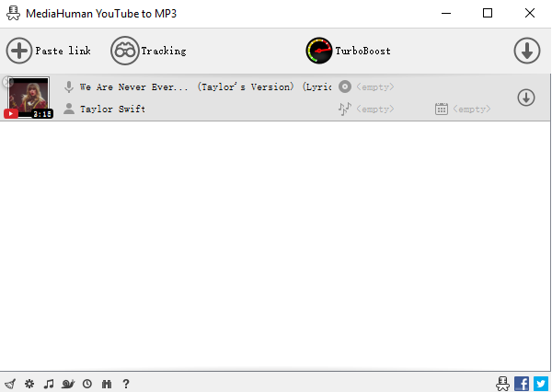Clear completed list with broom icon
The image size is (552, 392).
pos(10,384)
